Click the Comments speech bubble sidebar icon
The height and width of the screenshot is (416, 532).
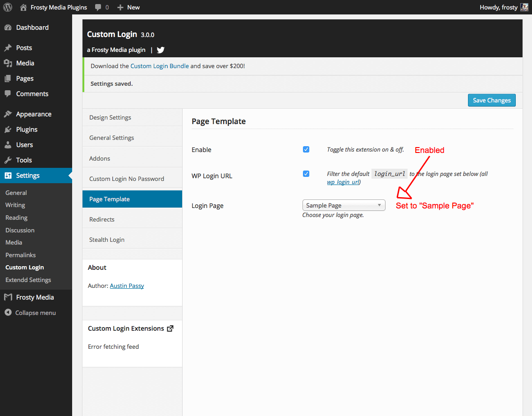8,94
